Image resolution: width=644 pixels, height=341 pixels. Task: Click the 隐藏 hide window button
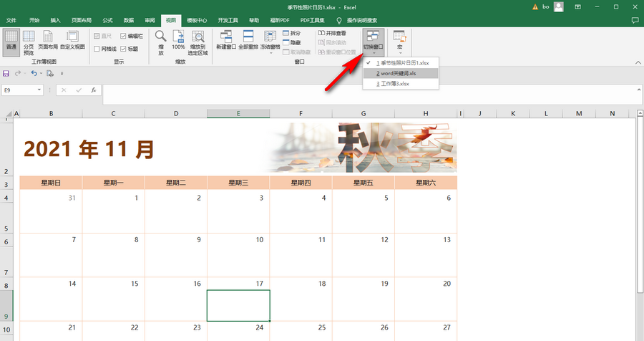point(292,43)
